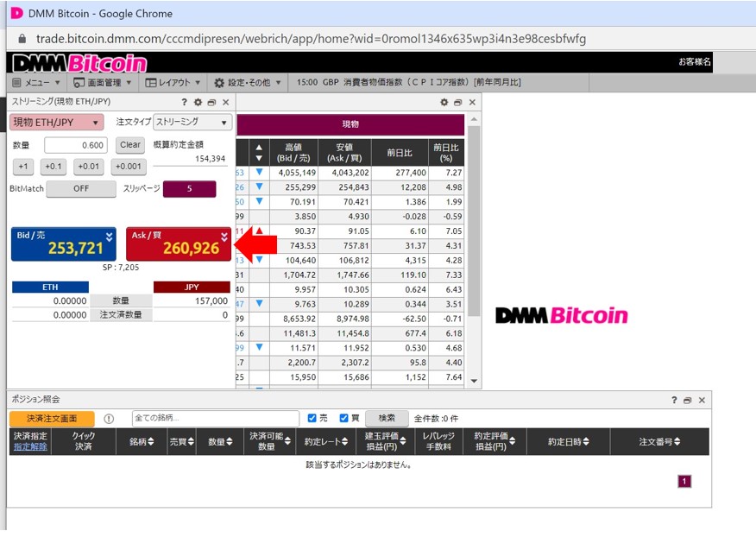Uncheck the 買 checkbox
Image resolution: width=756 pixels, height=550 pixels.
pyautogui.click(x=343, y=418)
